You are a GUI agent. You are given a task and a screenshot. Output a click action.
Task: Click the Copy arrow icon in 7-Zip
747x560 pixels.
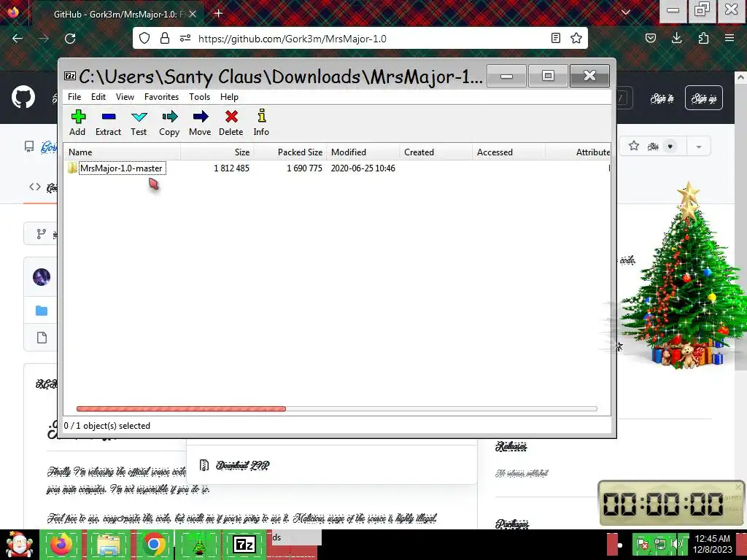[x=169, y=117]
